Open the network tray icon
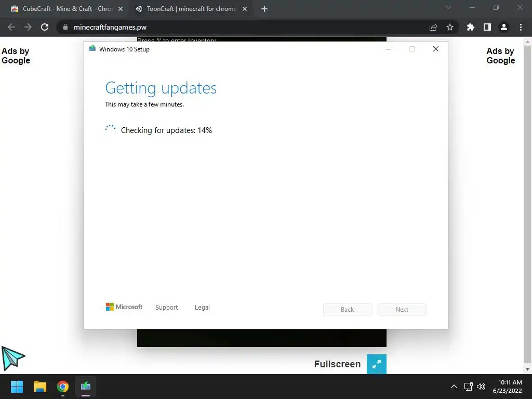 coord(469,387)
